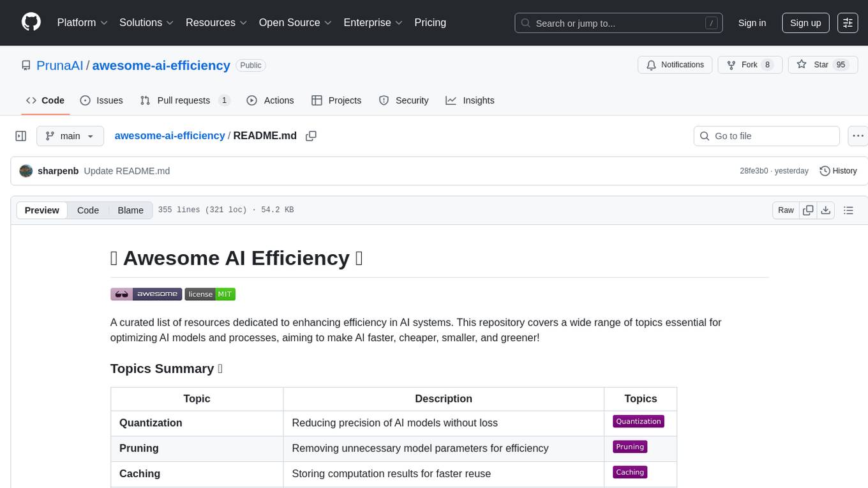
Task: Expand the Platform menu
Action: pyautogui.click(x=82, y=22)
